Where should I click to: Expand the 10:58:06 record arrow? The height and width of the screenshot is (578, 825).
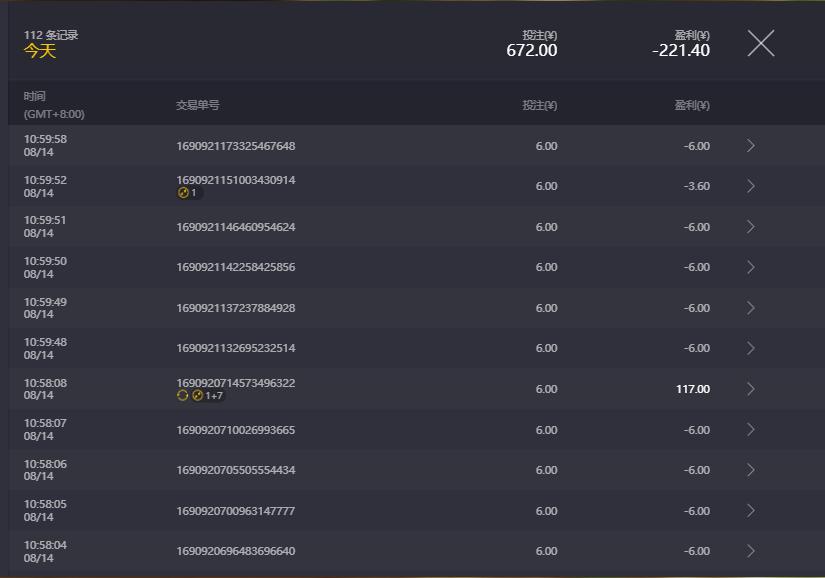751,470
